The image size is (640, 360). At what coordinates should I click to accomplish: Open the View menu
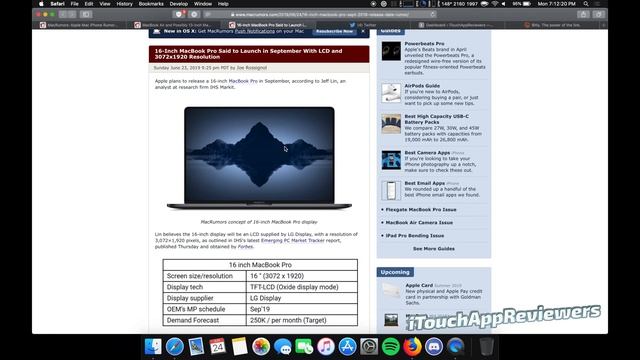[x=104, y=4]
